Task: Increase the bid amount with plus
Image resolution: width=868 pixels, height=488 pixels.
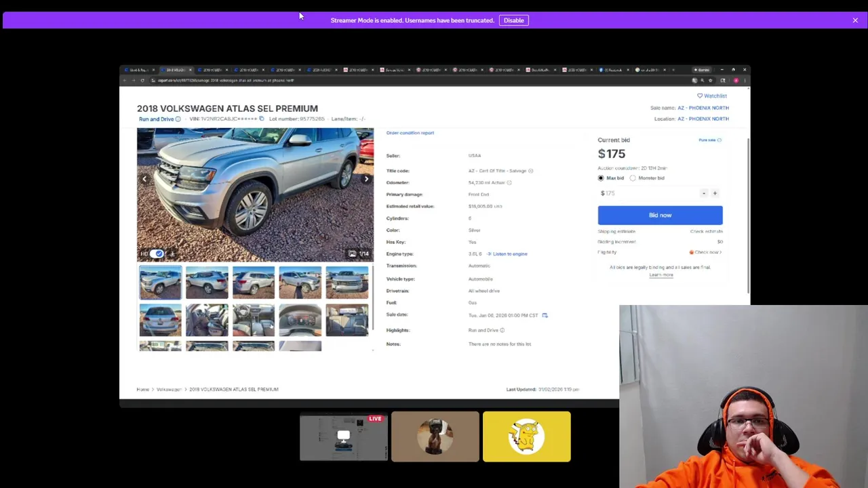Action: (x=715, y=193)
